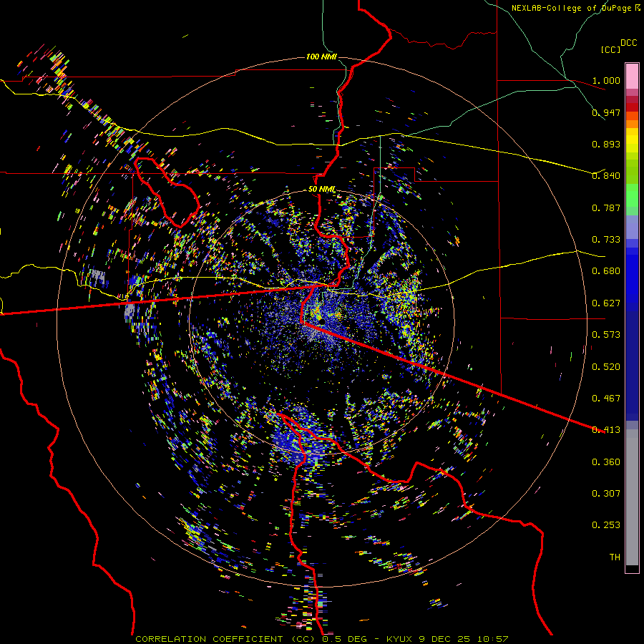This screenshot has height=644, width=644.
Task: Click the pink segment of the color scale
Action: point(632,77)
